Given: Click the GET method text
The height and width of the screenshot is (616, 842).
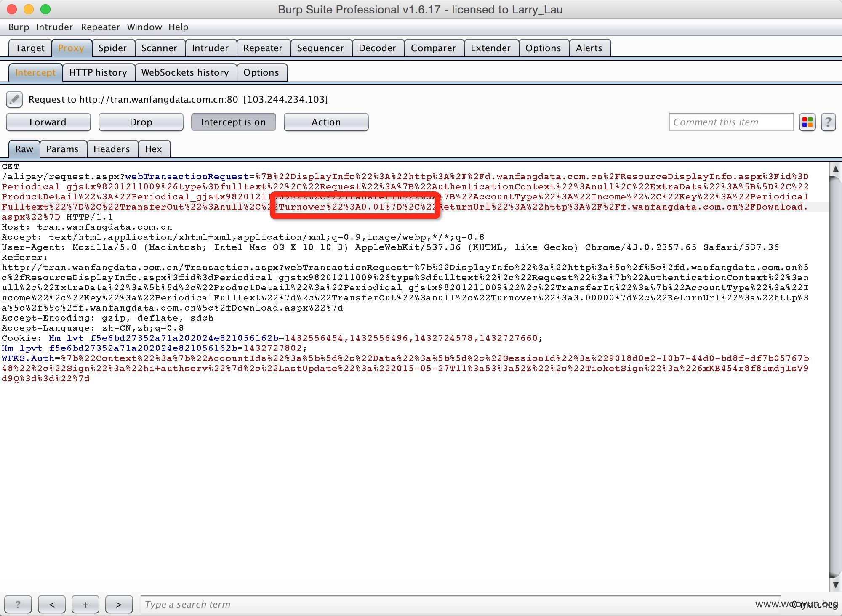Looking at the screenshot, I should (x=11, y=167).
